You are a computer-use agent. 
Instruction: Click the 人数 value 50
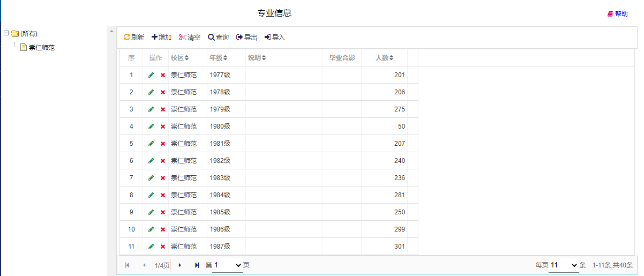tap(401, 126)
